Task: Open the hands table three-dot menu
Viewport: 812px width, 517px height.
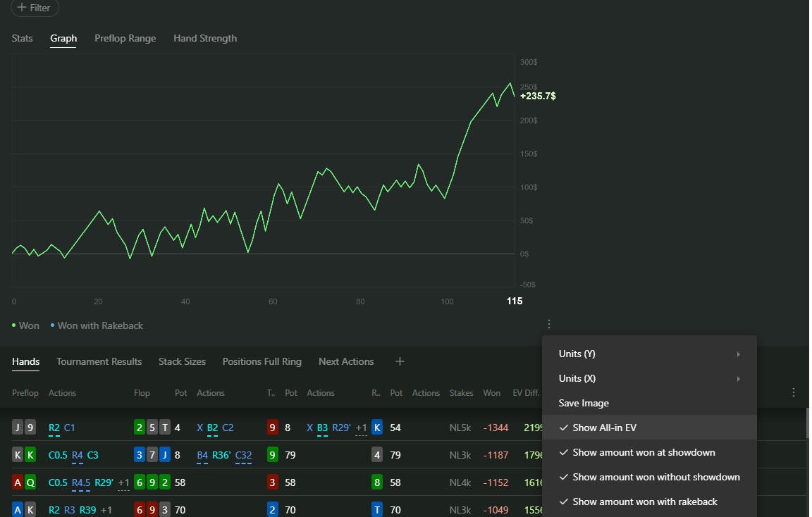Action: [x=794, y=392]
